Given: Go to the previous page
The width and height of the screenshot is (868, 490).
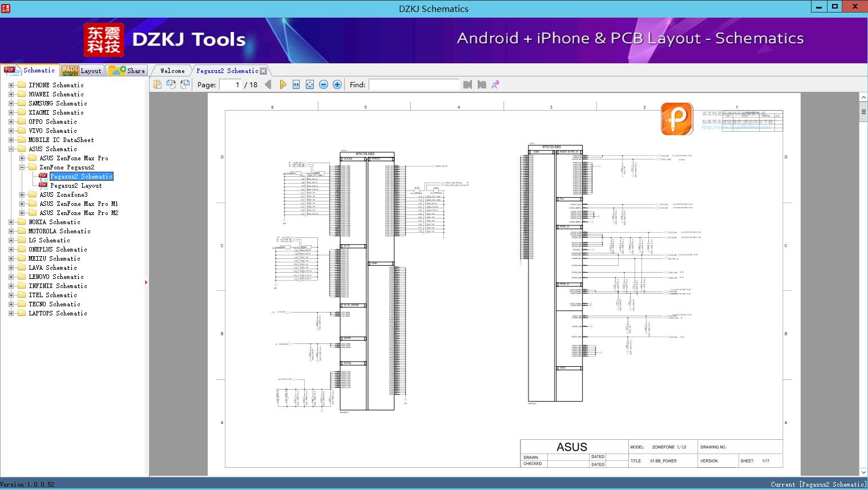Looking at the screenshot, I should (268, 84).
